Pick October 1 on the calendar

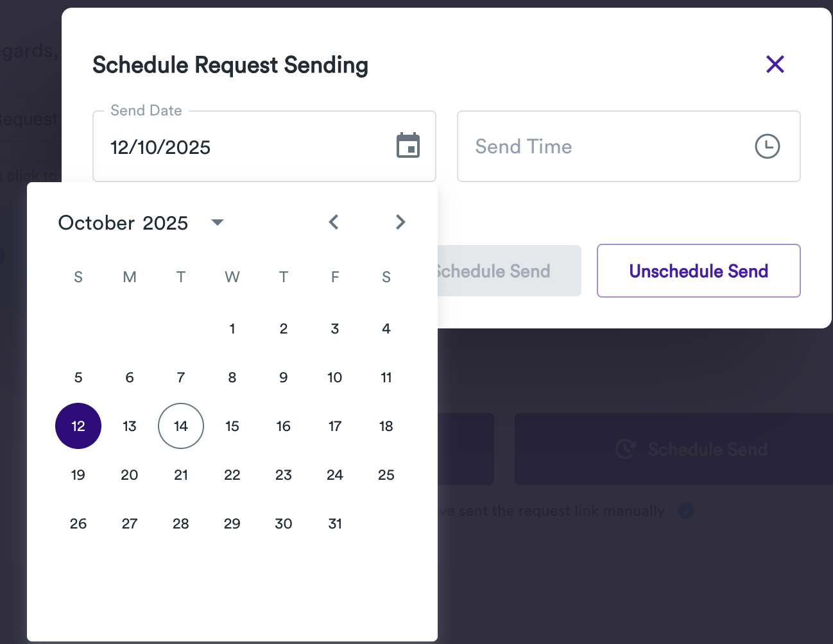point(232,328)
